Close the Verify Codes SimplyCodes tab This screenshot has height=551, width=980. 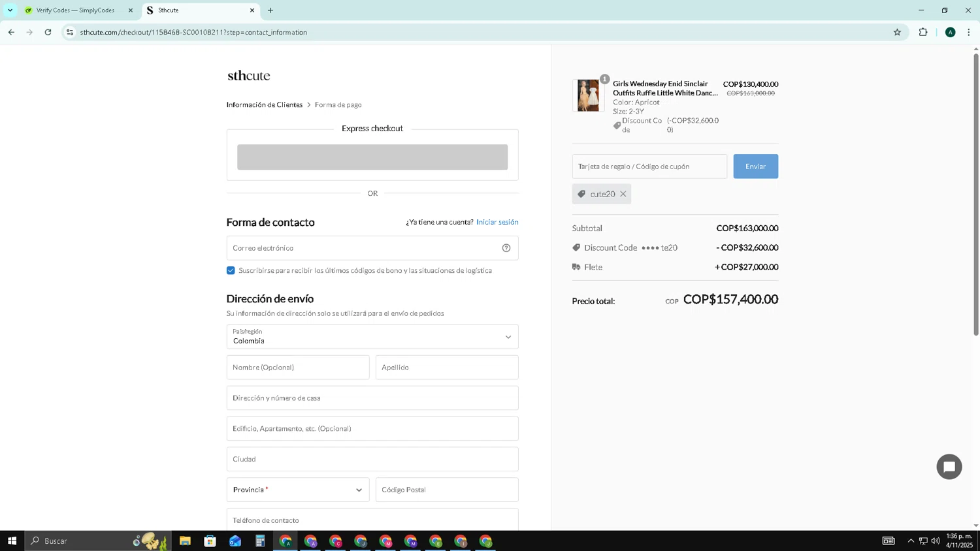131,10
